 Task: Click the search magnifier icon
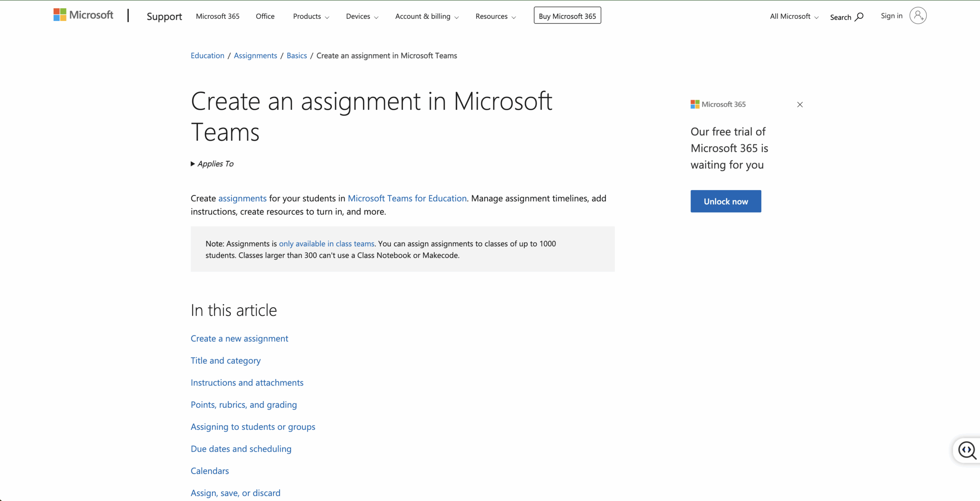(859, 17)
